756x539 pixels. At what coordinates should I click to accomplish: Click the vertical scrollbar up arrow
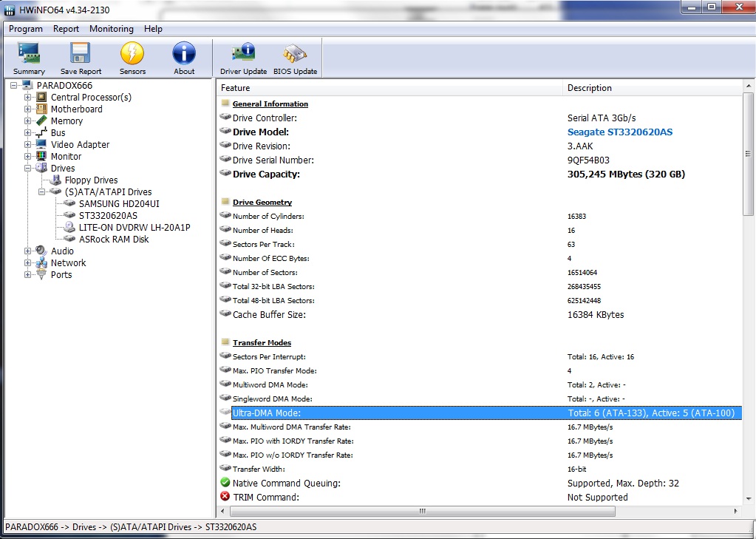tap(749, 86)
